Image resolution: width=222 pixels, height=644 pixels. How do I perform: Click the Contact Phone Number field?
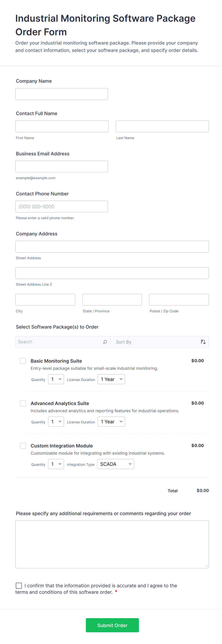tap(62, 207)
